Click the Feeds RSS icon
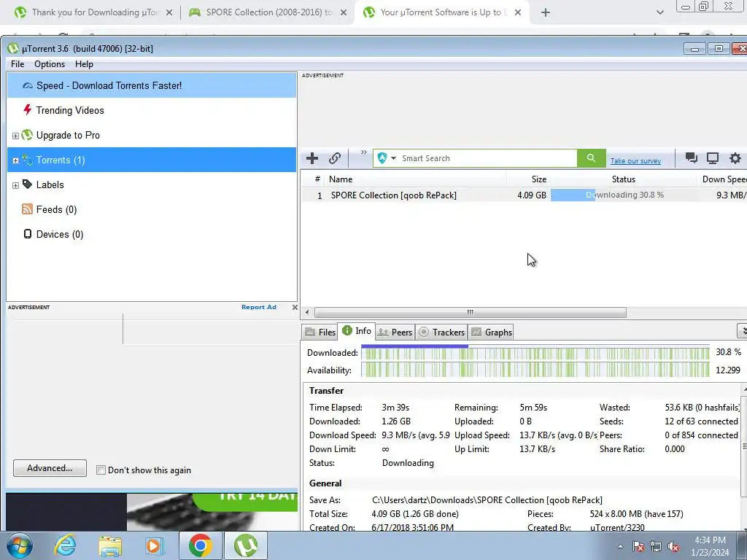Image resolution: width=747 pixels, height=560 pixels. [27, 209]
